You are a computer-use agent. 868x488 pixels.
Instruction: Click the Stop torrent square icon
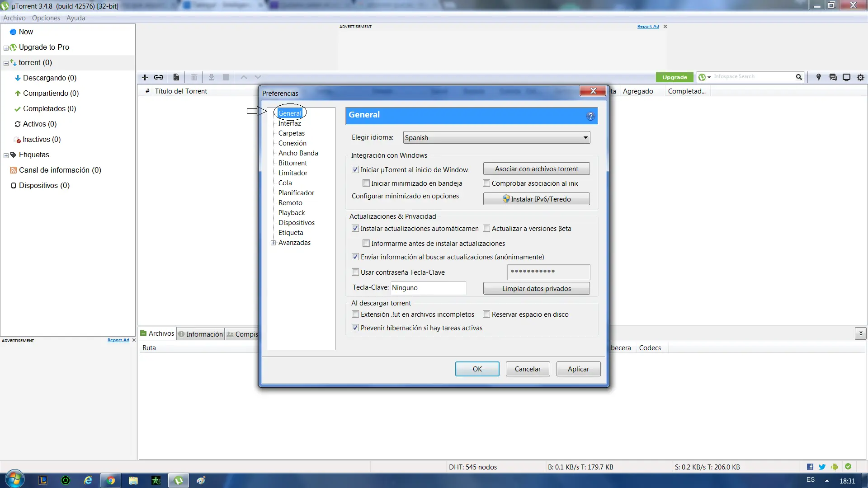226,77
